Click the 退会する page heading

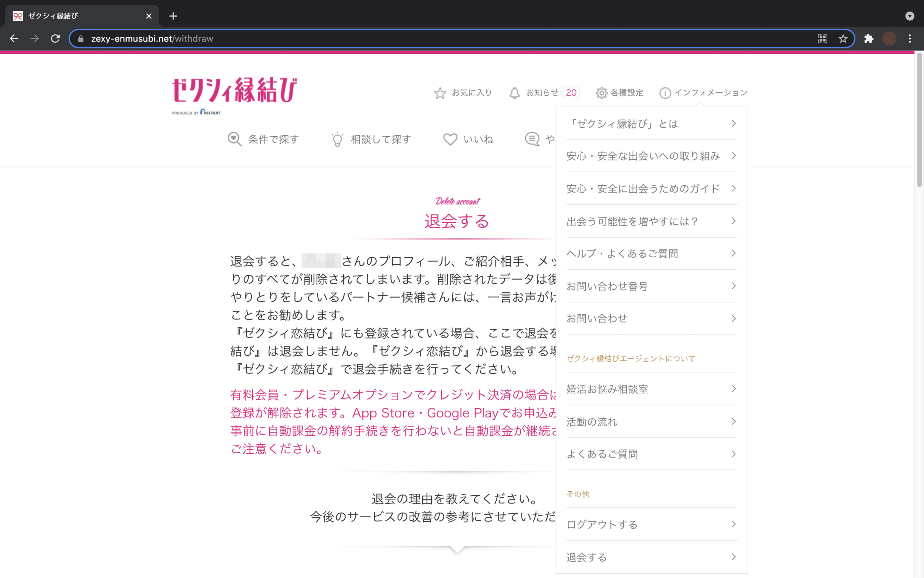tap(457, 221)
